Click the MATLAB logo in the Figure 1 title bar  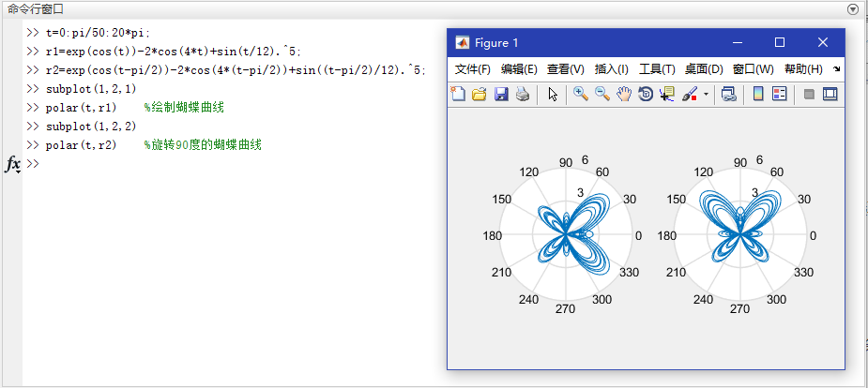(x=462, y=42)
